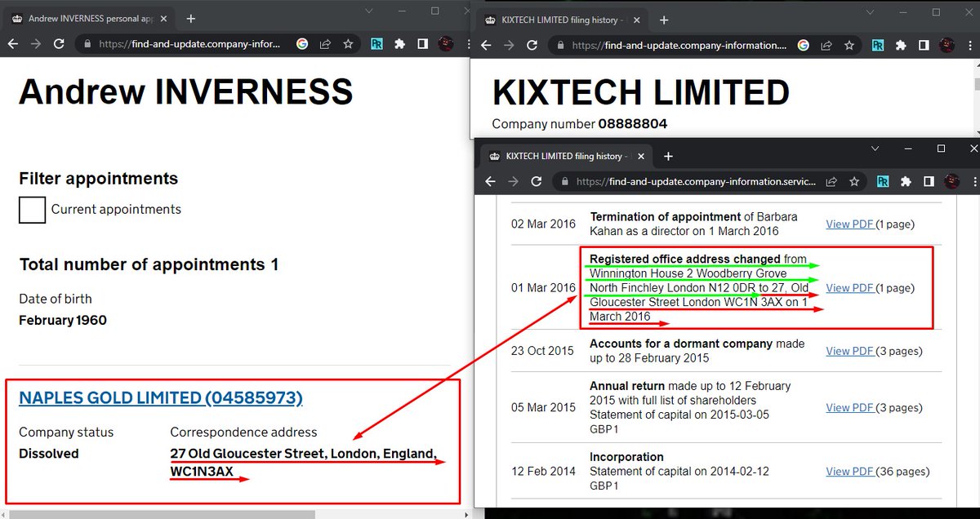Go back in front KIXTECH filing history window
The image size is (980, 519).
(491, 182)
